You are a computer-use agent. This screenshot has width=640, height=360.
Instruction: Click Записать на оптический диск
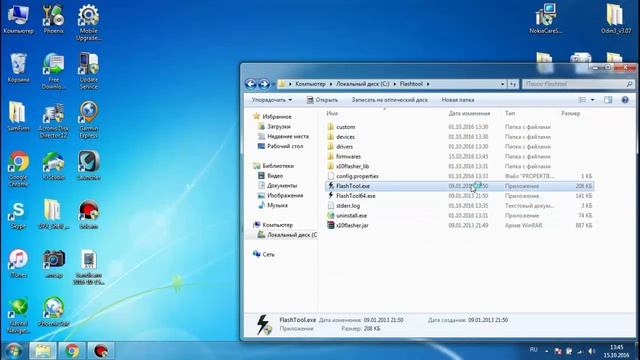click(x=390, y=100)
